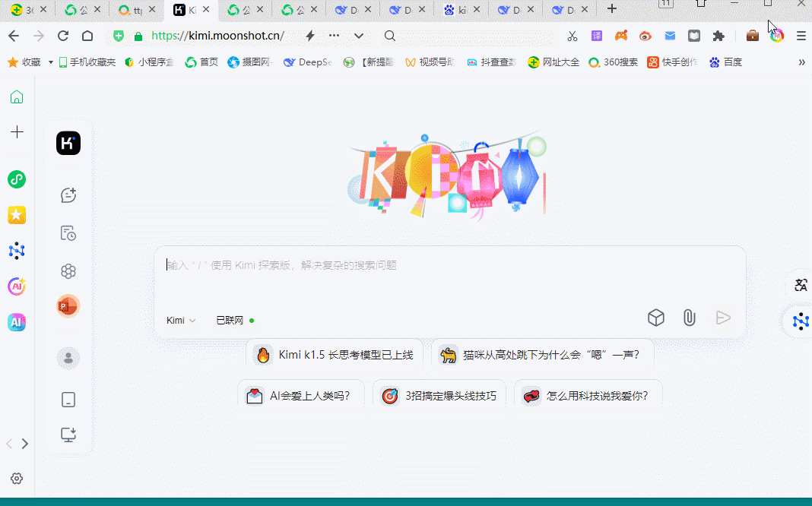Open the browser main menu button
This screenshot has width=812, height=506.
801,36
